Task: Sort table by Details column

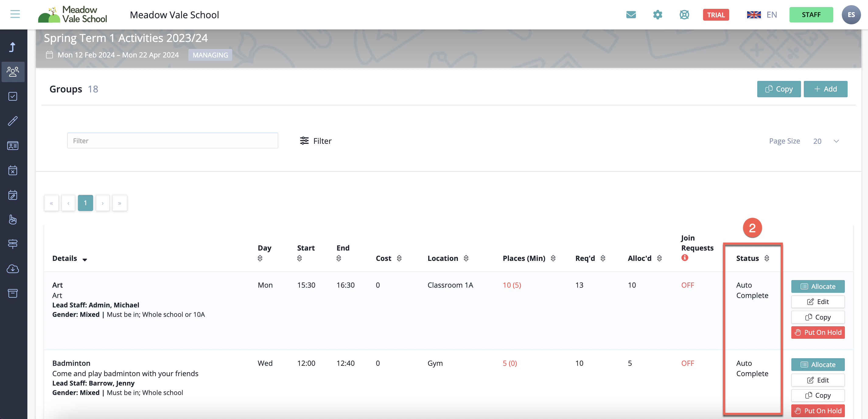Action: (85, 259)
